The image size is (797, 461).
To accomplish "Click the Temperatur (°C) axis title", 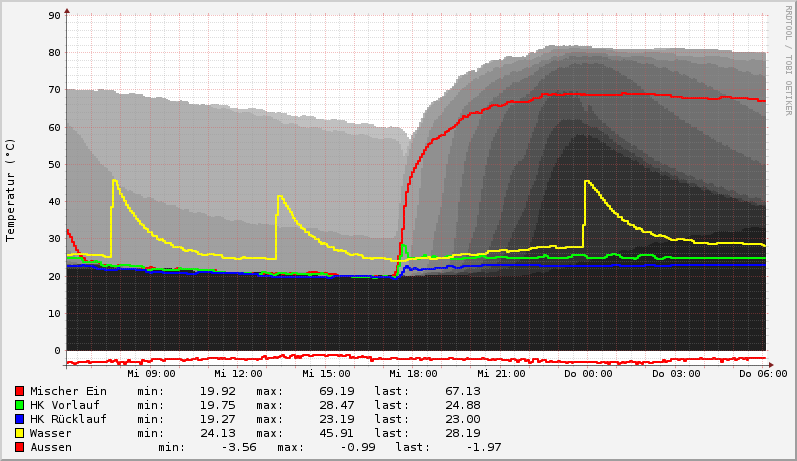I will (11, 190).
